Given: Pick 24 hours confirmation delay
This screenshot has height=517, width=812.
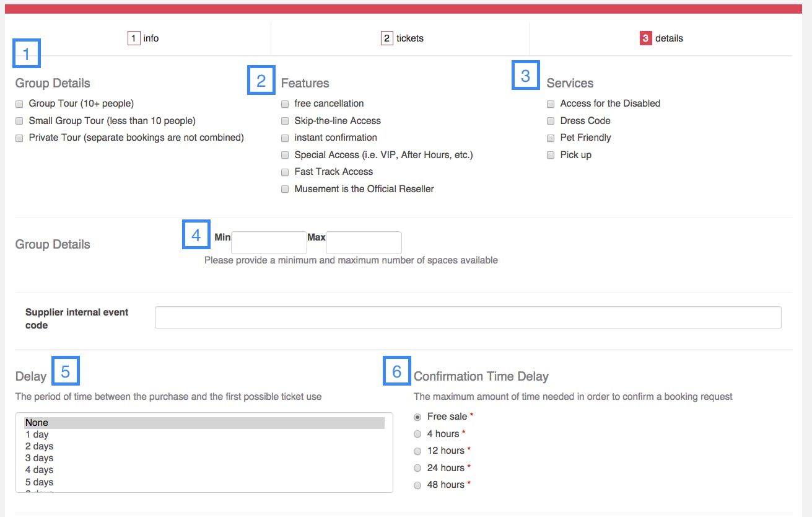Looking at the screenshot, I should pyautogui.click(x=417, y=468).
